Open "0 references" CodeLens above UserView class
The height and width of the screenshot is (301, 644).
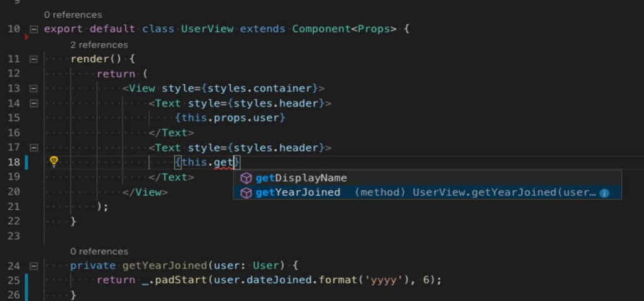[x=74, y=14]
